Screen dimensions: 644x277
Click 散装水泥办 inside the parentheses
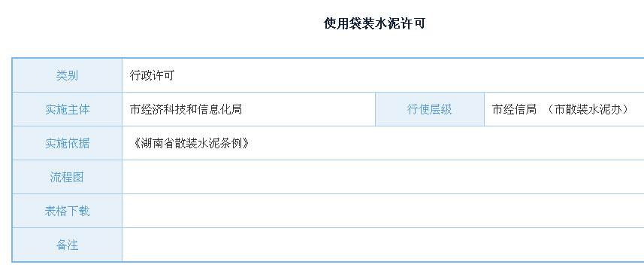click(x=594, y=109)
